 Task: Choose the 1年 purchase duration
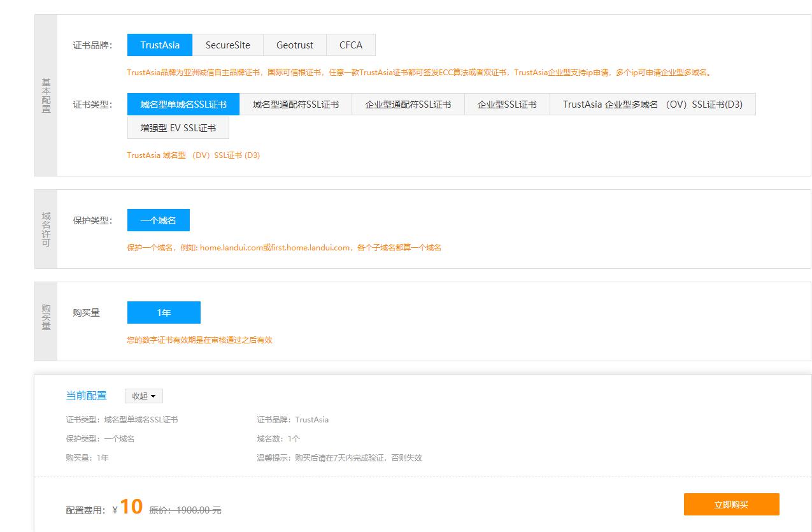164,313
